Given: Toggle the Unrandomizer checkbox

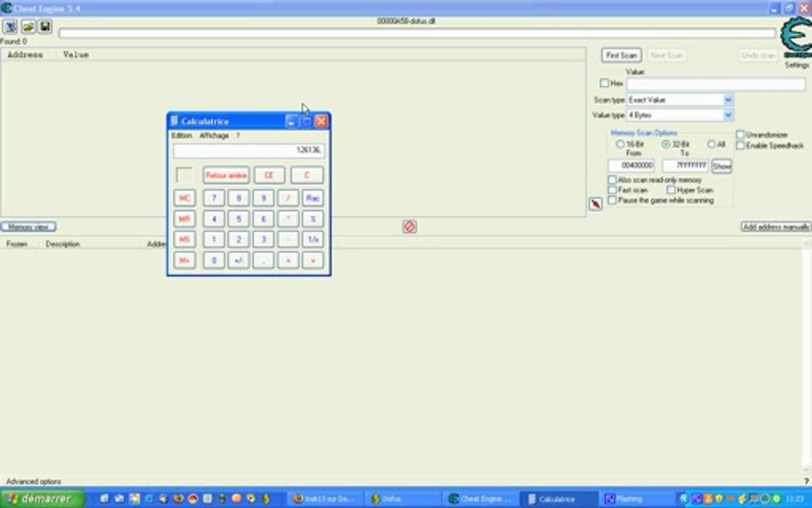Looking at the screenshot, I should [740, 135].
